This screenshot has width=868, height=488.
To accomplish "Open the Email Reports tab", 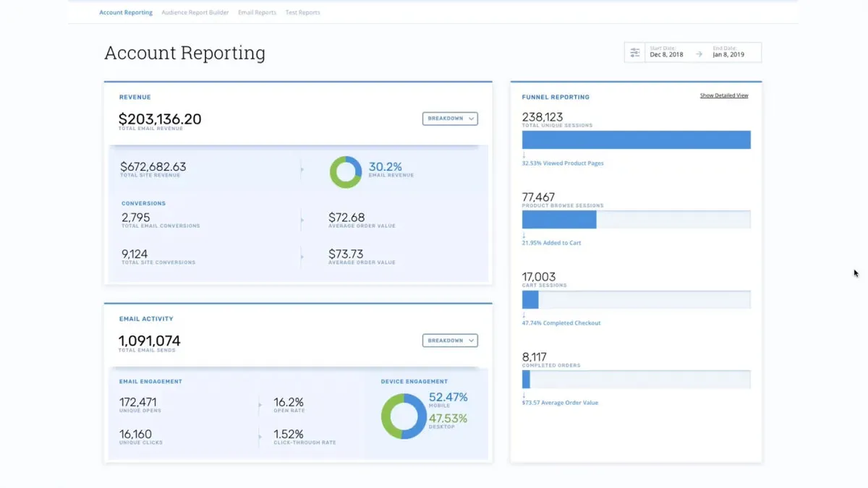I will [x=257, y=12].
